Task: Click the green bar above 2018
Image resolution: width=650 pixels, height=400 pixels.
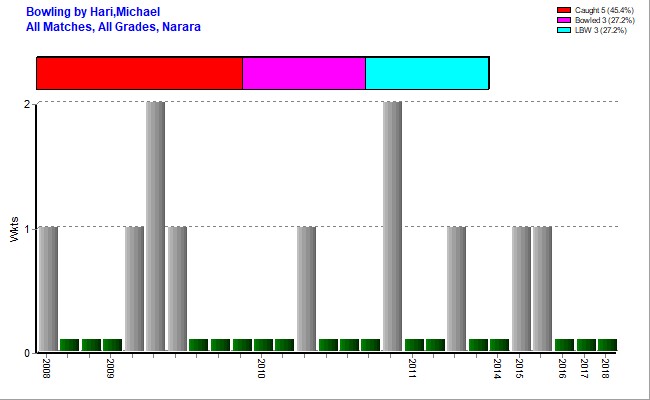Action: coord(607,345)
